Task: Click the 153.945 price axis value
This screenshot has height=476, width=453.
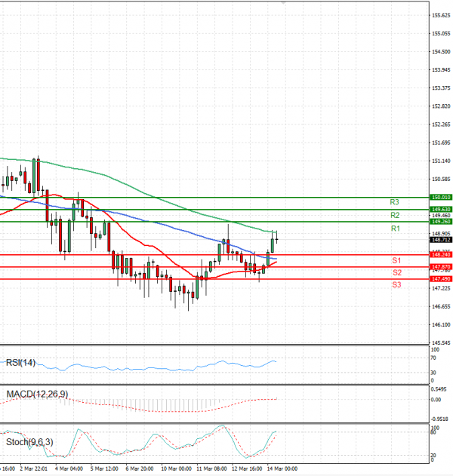Action: coord(441,70)
